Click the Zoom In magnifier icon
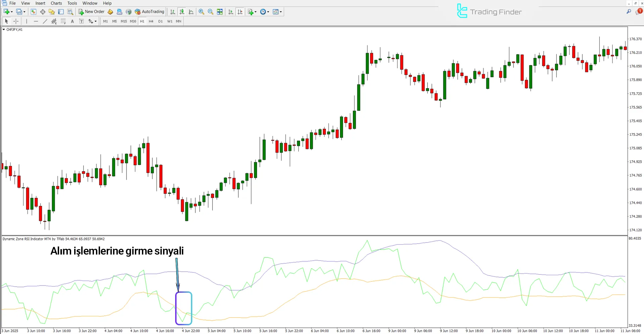644x334 pixels. click(201, 12)
